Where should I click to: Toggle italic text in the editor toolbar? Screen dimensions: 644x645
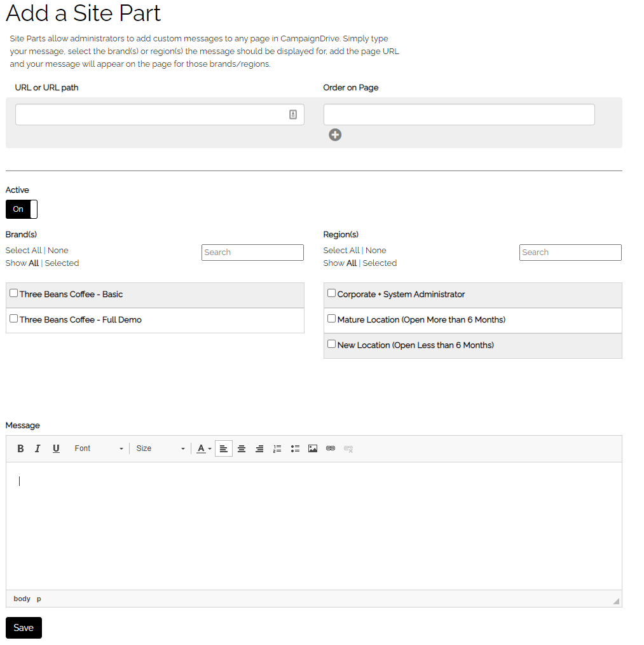(x=38, y=448)
